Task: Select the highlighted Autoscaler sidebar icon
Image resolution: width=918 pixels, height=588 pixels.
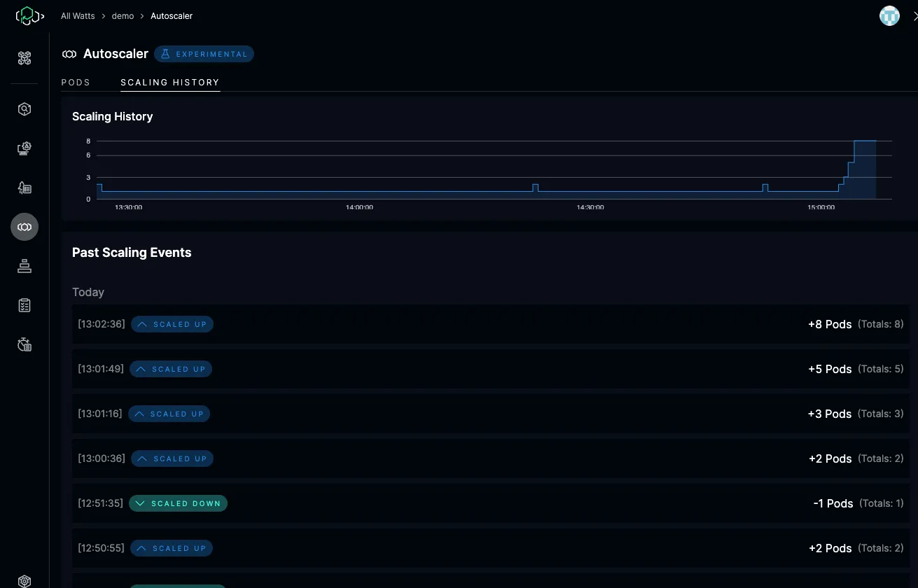Action: (25, 227)
